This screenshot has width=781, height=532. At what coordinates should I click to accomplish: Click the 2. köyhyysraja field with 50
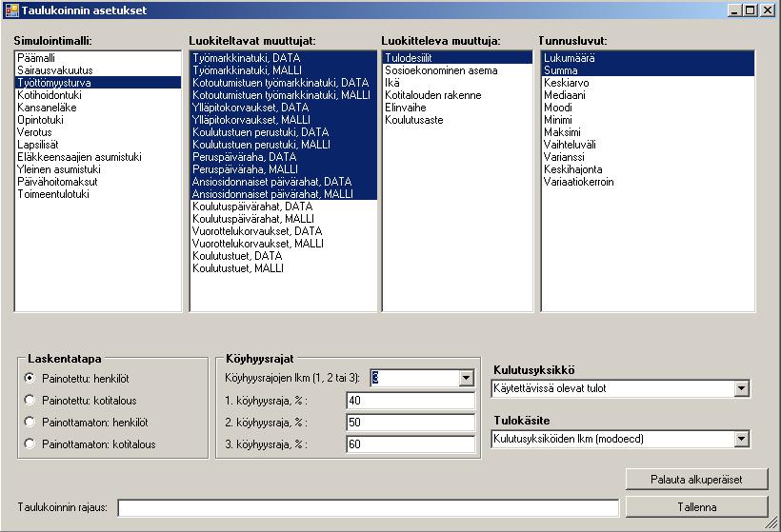pos(411,423)
